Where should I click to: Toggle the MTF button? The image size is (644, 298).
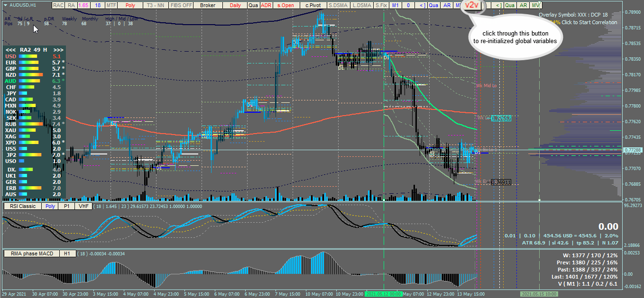pos(111,5)
